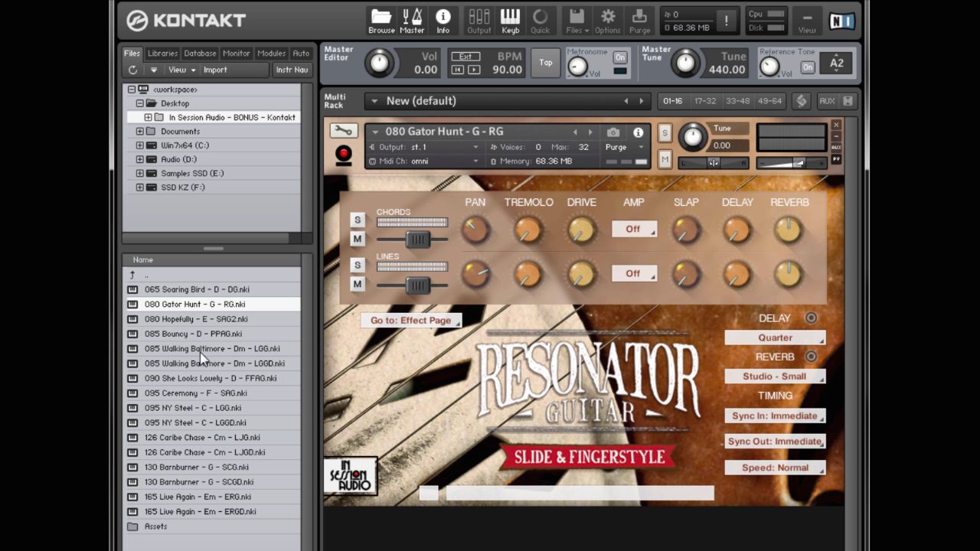Open the browser View dropdown menu
Image resolution: width=980 pixels, height=551 pixels.
[x=181, y=70]
